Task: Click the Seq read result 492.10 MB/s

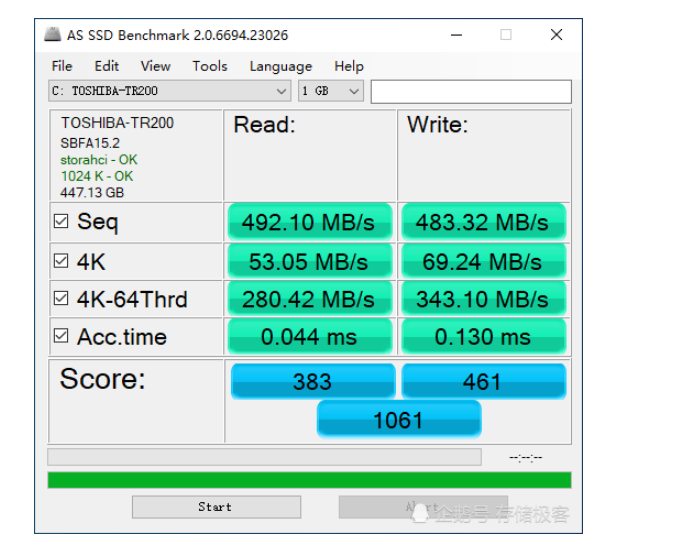Action: [309, 222]
